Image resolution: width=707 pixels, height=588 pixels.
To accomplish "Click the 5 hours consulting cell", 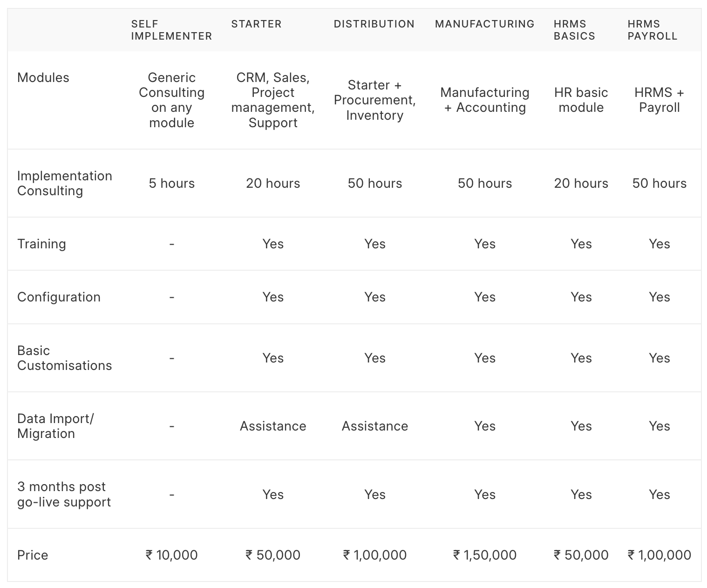I will [x=171, y=183].
